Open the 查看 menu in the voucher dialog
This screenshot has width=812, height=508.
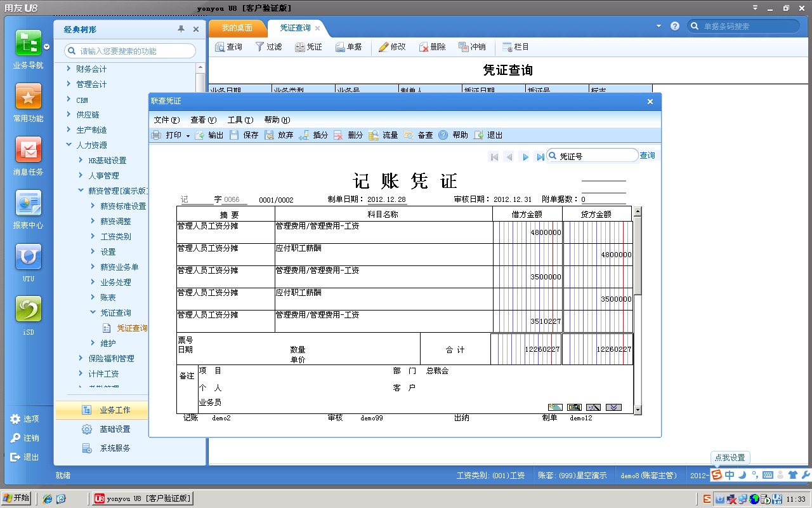tap(203, 120)
